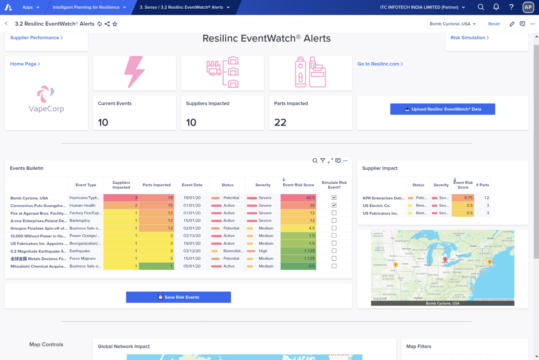Open Intelligent Planning for Resilience menu
The height and width of the screenshot is (360, 539).
click(x=89, y=7)
